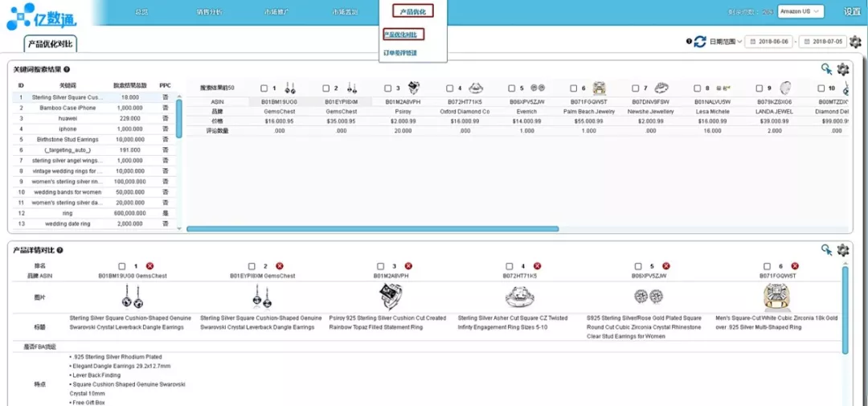Open the 产品优化 menu

412,11
